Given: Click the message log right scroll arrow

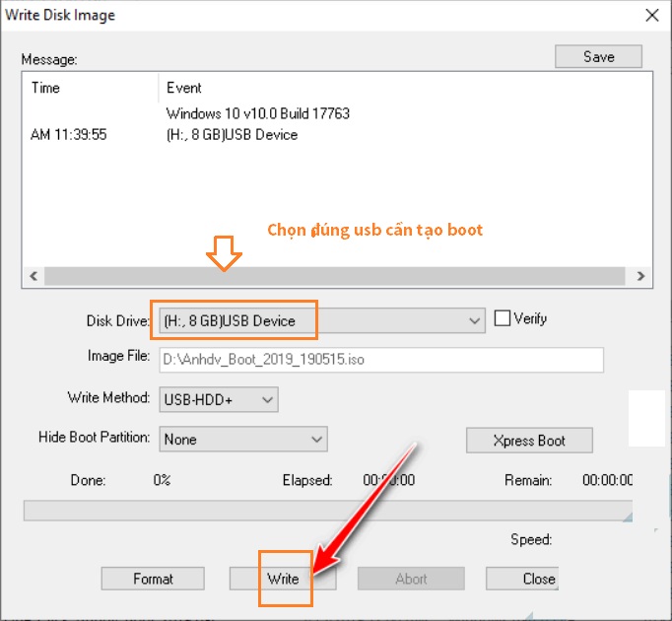Looking at the screenshot, I should 640,276.
